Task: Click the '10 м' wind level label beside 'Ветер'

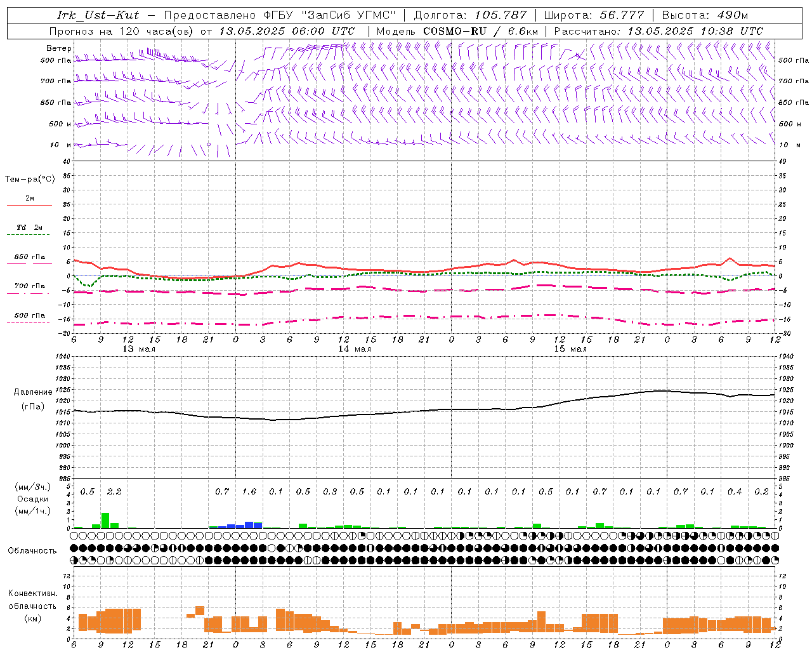Action: click(x=62, y=145)
